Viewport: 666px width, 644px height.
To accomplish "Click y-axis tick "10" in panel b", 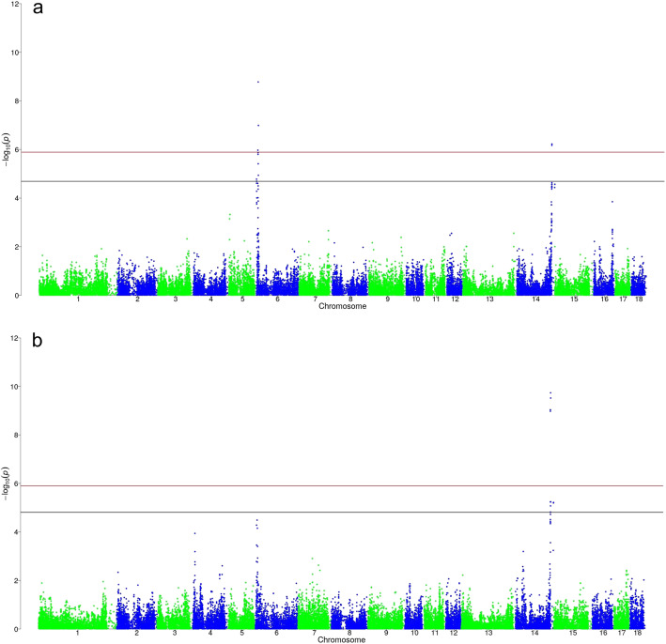I will 15,387.
